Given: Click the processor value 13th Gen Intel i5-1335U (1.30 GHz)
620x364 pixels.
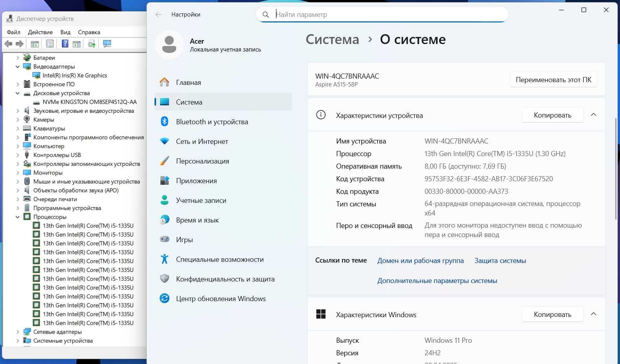Looking at the screenshot, I should tap(495, 154).
